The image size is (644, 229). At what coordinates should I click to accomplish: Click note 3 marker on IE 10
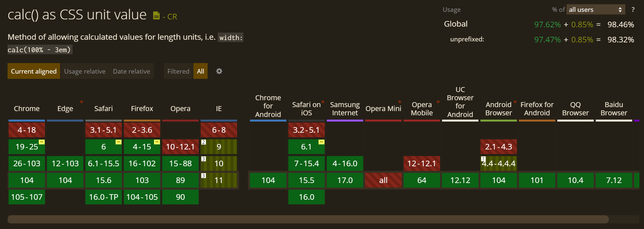pos(204,159)
